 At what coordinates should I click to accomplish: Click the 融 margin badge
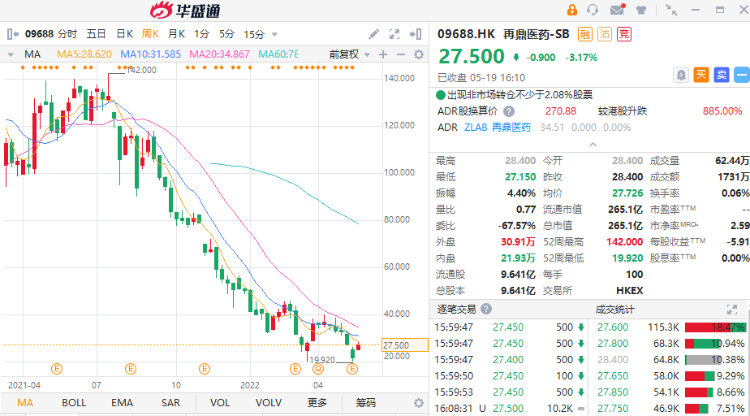pos(585,34)
